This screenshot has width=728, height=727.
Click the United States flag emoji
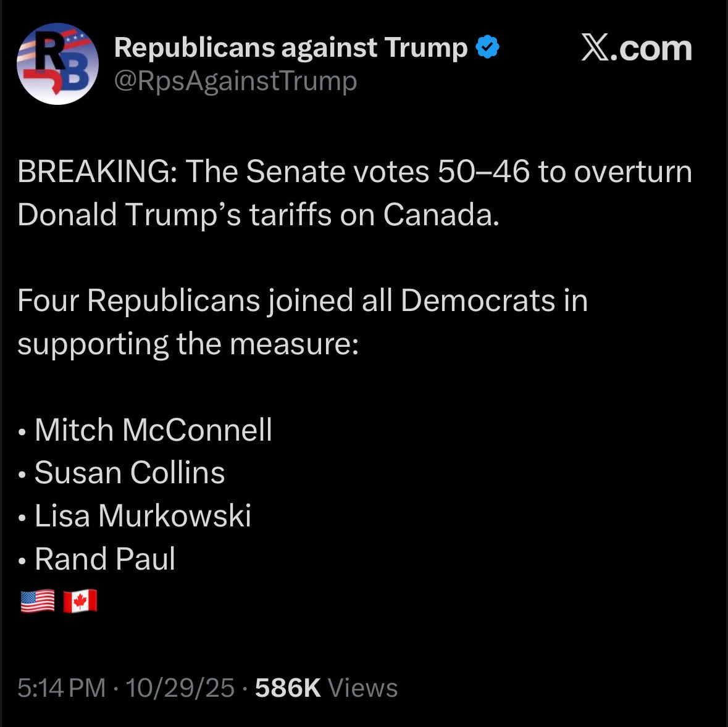pos(37,600)
